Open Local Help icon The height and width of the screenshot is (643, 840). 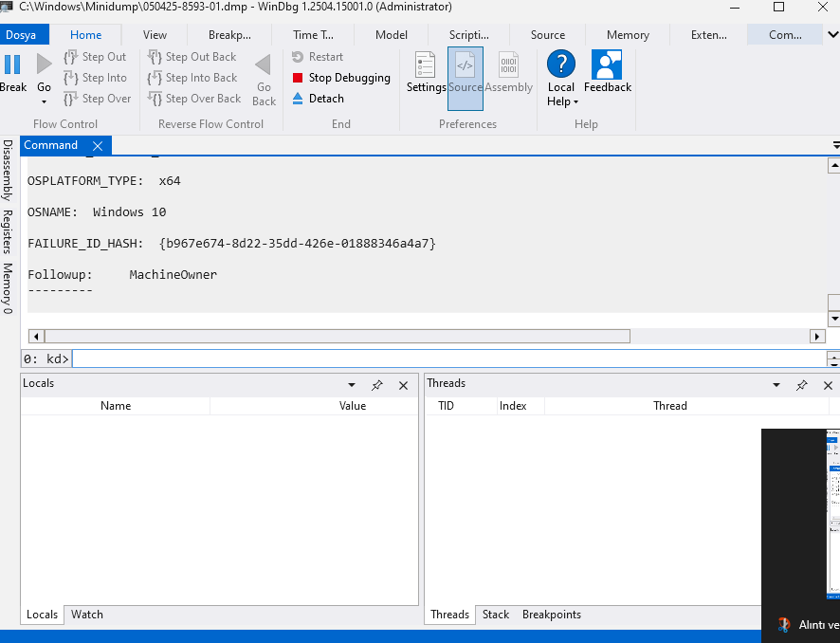pos(561,64)
